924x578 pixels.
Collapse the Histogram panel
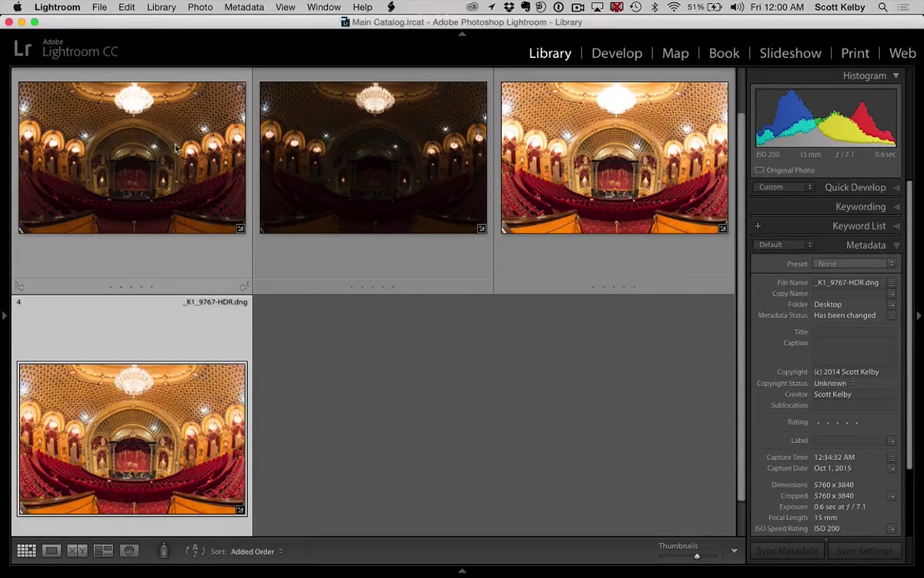click(896, 76)
